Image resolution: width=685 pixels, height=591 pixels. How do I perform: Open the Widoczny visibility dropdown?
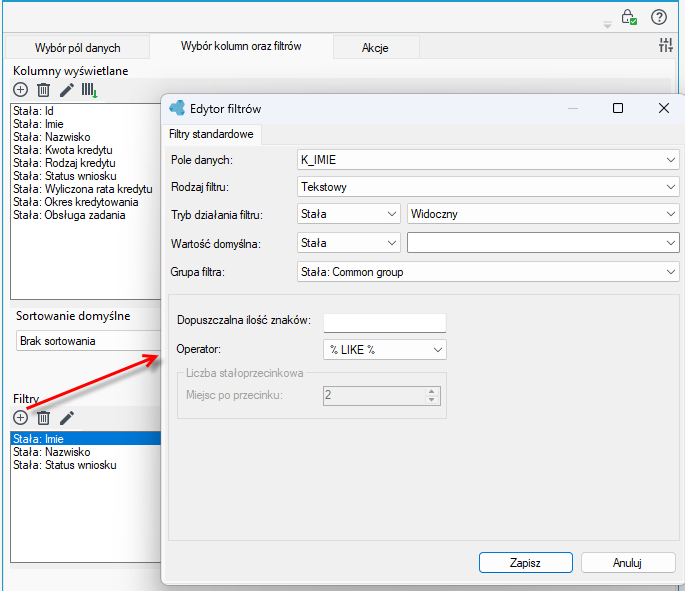click(x=543, y=214)
